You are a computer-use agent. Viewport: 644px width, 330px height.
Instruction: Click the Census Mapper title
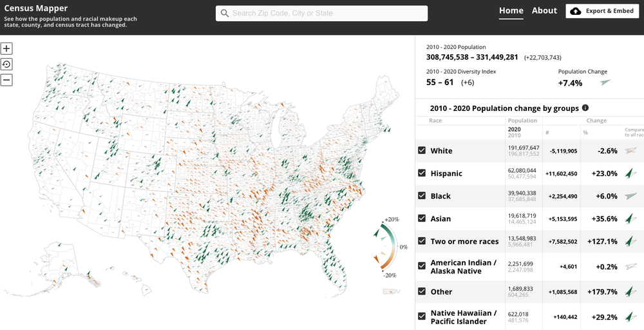(33, 9)
